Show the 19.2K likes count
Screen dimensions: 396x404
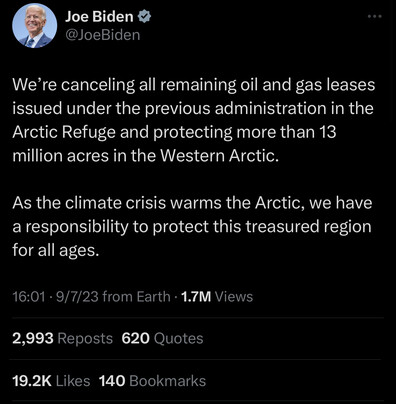point(32,381)
